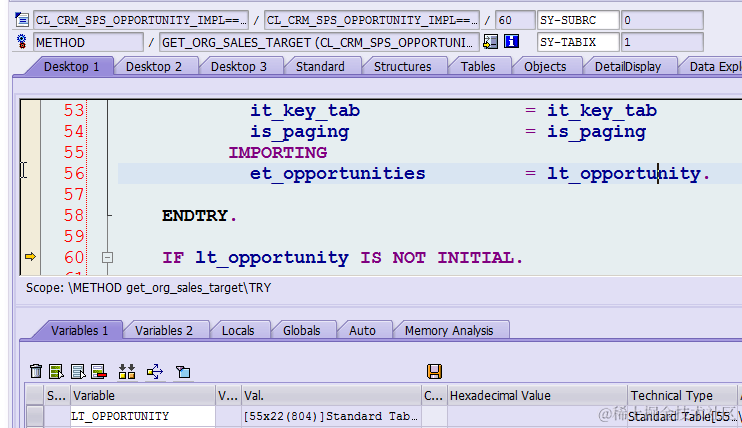Click the Val. column header
This screenshot has width=742, height=428.
pyautogui.click(x=331, y=395)
